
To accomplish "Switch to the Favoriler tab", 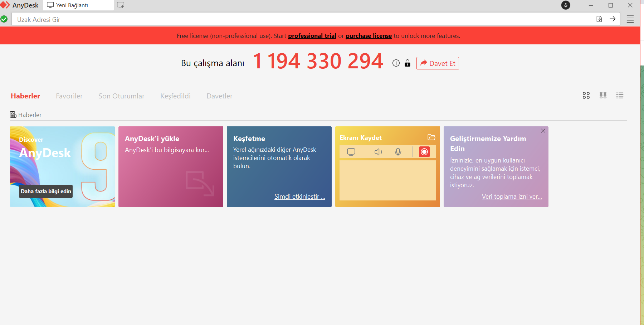I will tap(69, 96).
